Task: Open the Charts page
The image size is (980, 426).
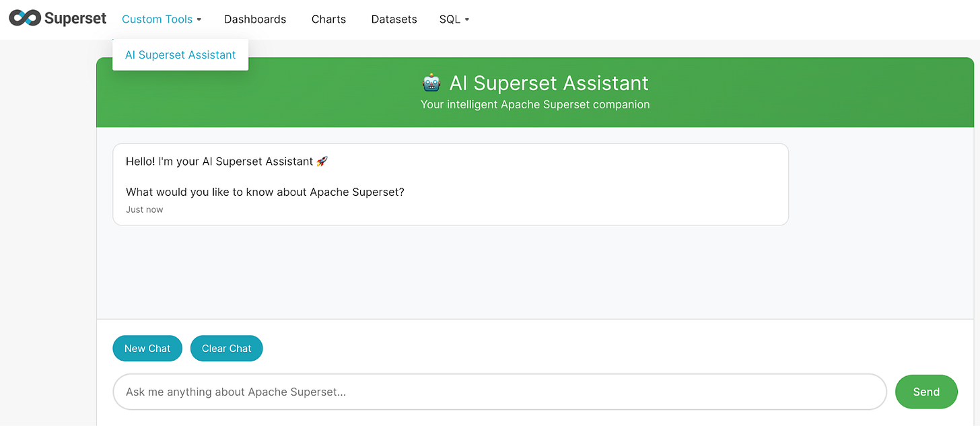Action: (x=328, y=20)
